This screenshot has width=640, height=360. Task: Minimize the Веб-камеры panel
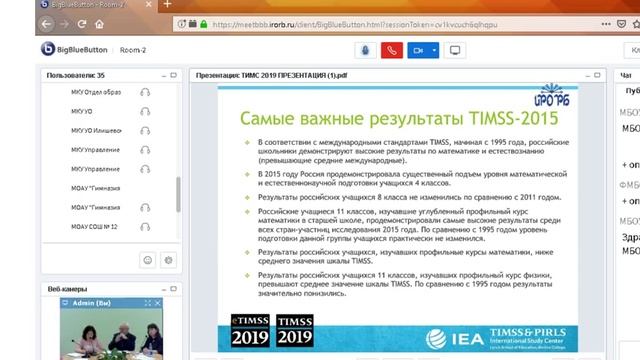click(x=164, y=289)
